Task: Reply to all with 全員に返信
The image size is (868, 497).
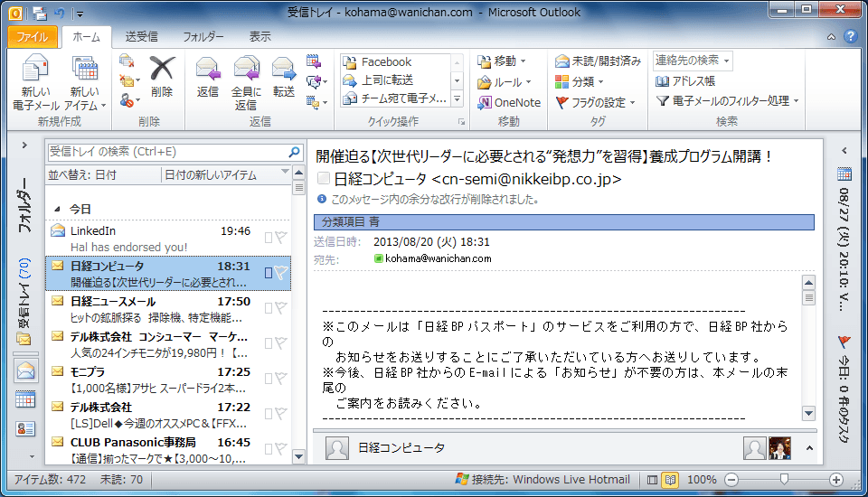Action: pos(246,83)
